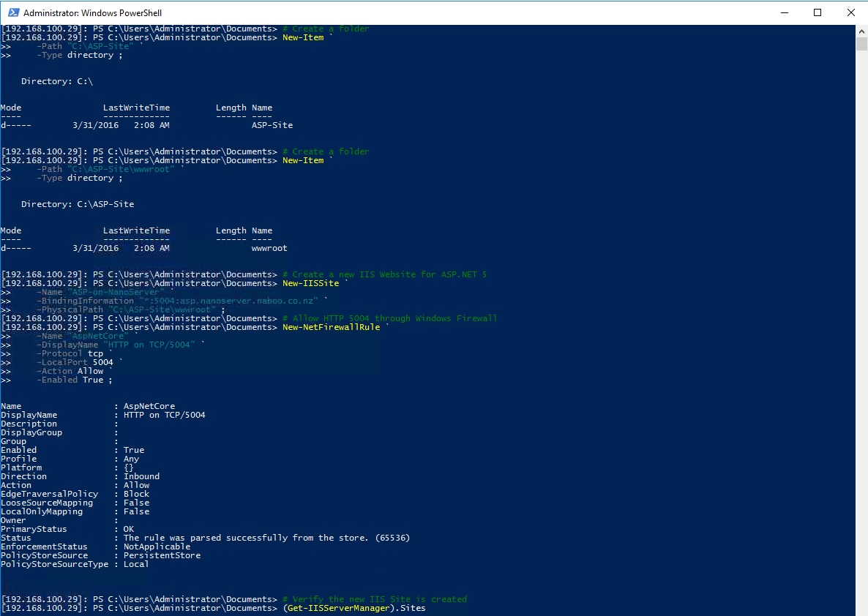868x616 pixels.
Task: Click the "LocalOnlyMapping" property label
Action: [42, 511]
